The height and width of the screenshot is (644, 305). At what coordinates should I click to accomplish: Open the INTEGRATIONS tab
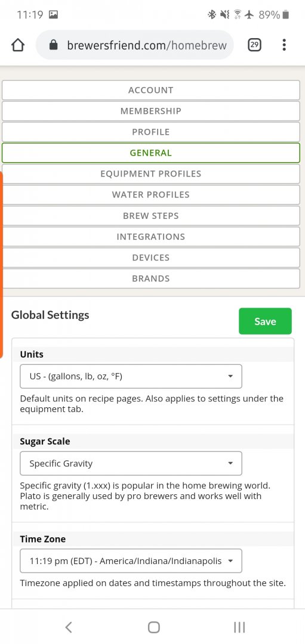click(x=151, y=237)
